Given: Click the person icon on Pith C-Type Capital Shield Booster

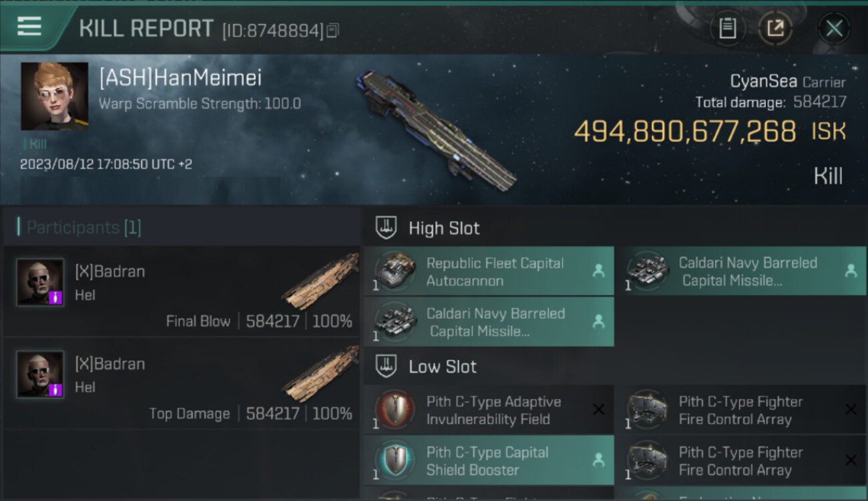Looking at the screenshot, I should pyautogui.click(x=598, y=460).
